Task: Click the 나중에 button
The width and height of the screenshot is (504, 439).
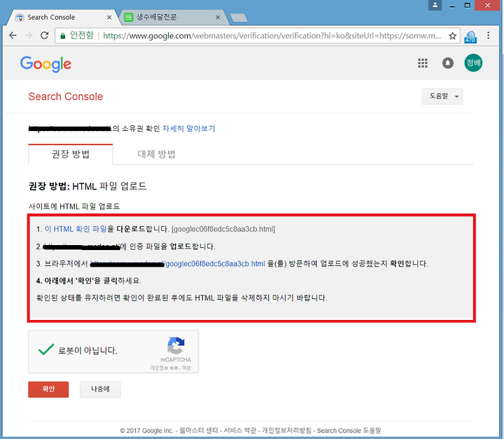Action: 100,389
